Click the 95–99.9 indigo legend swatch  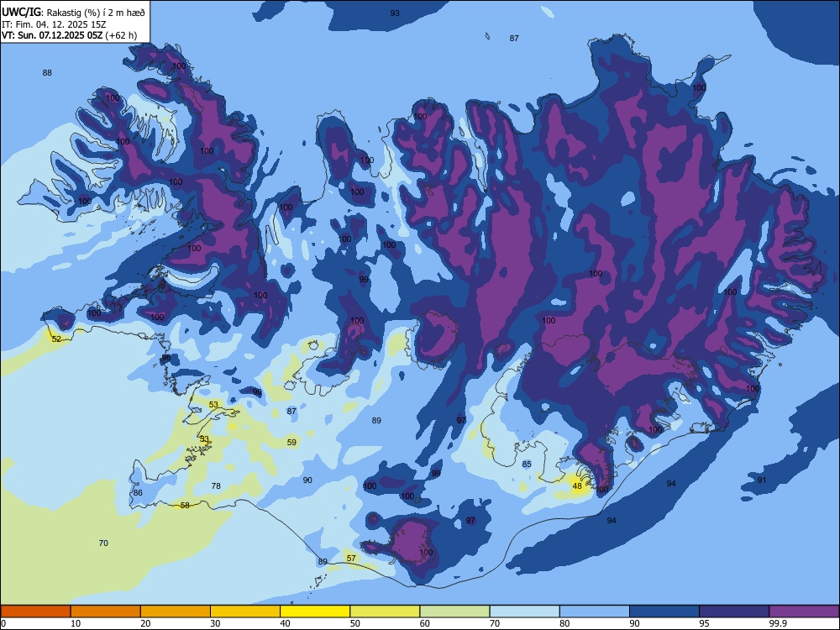tap(734, 612)
